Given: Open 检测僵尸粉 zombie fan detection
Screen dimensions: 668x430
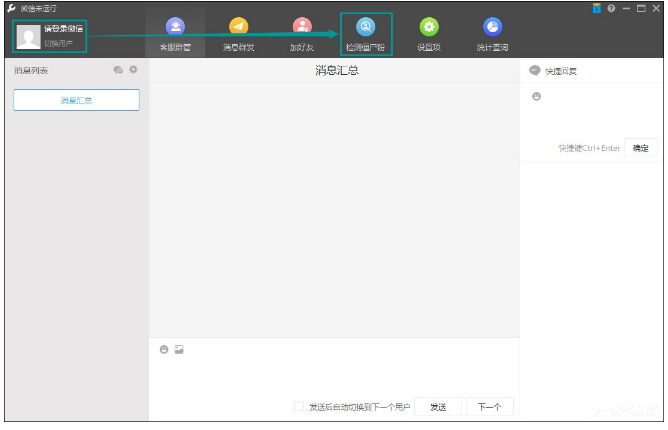Looking at the screenshot, I should click(365, 34).
